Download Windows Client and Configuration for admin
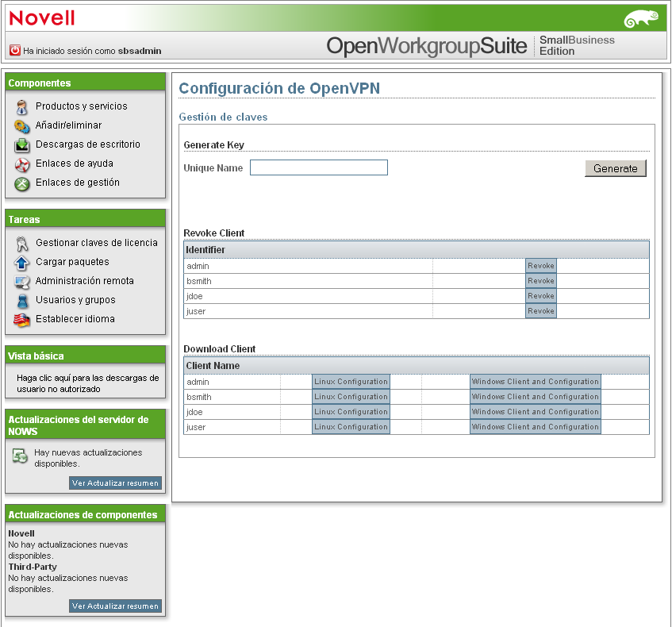The width and height of the screenshot is (672, 627). (x=536, y=382)
